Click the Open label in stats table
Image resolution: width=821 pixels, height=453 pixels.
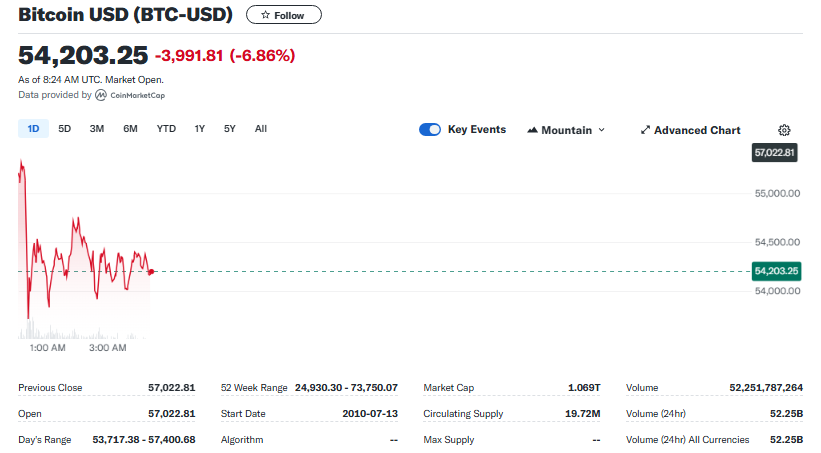(x=30, y=414)
